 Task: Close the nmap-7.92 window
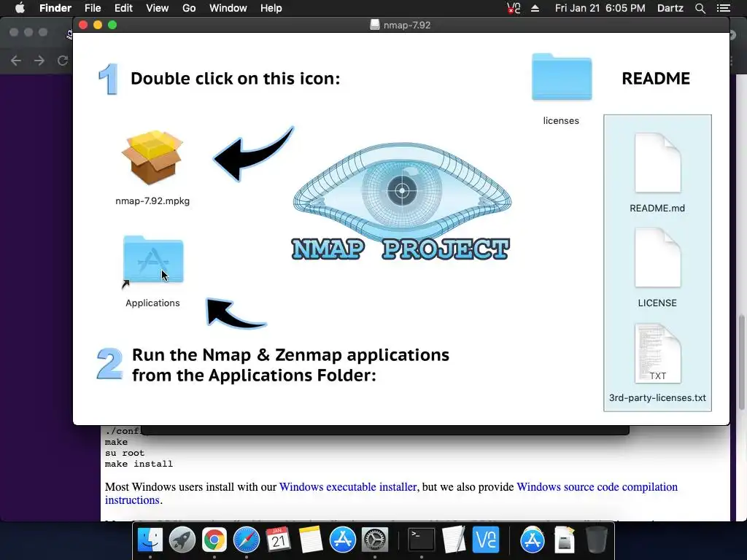tap(83, 25)
